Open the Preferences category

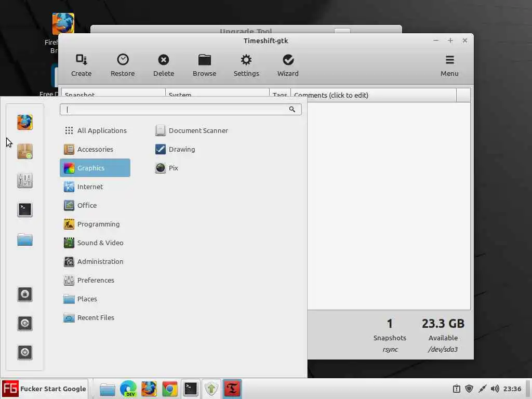coord(95,280)
